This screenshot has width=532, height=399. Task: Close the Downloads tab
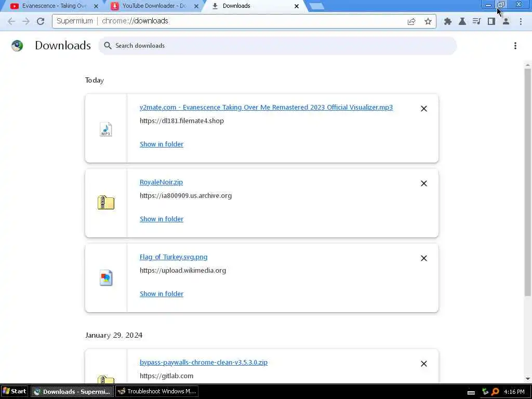point(297,6)
